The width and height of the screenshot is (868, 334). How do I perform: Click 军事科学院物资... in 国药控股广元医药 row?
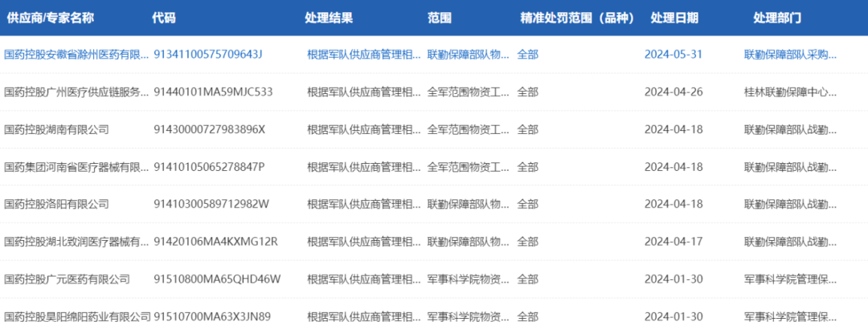point(469,279)
